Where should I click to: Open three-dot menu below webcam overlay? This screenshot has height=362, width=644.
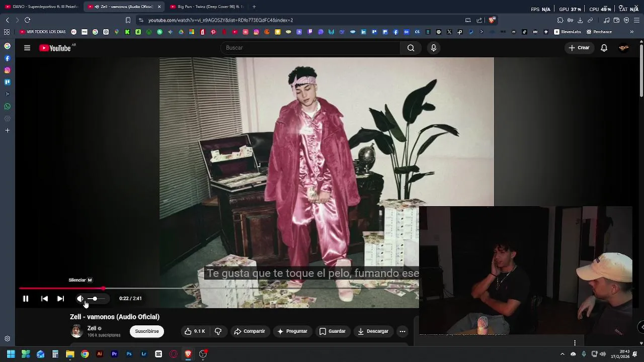[575, 343]
